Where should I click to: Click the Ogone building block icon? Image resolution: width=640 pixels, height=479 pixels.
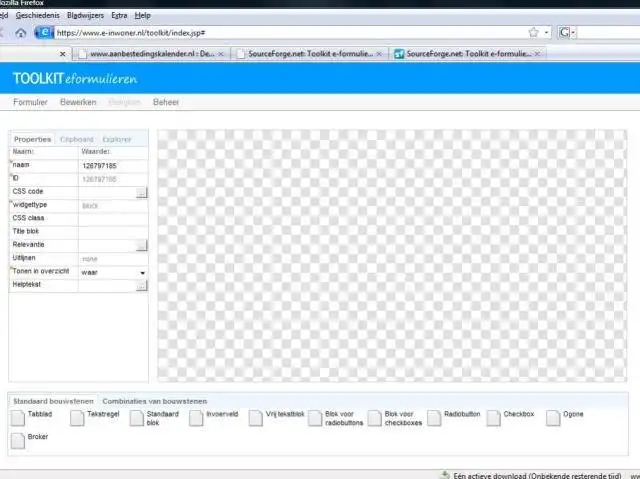553,418
